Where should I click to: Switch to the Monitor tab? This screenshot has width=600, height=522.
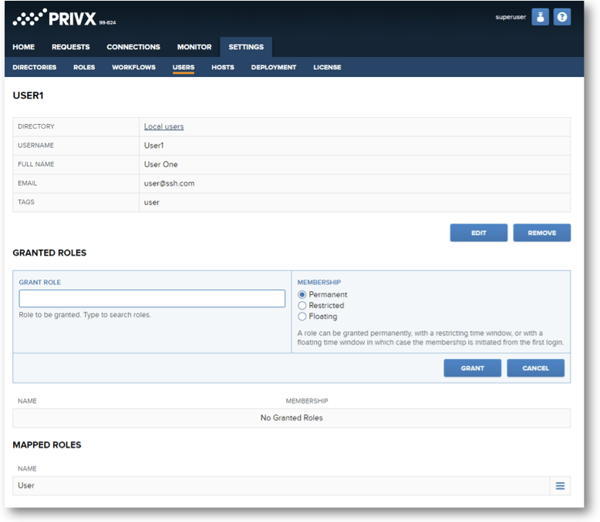pyautogui.click(x=194, y=47)
